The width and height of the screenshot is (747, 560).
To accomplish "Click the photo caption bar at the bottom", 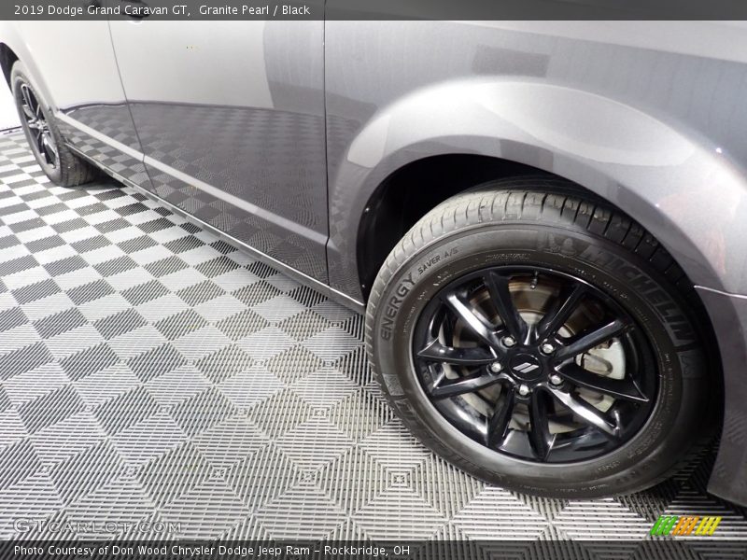I will click(x=373, y=550).
